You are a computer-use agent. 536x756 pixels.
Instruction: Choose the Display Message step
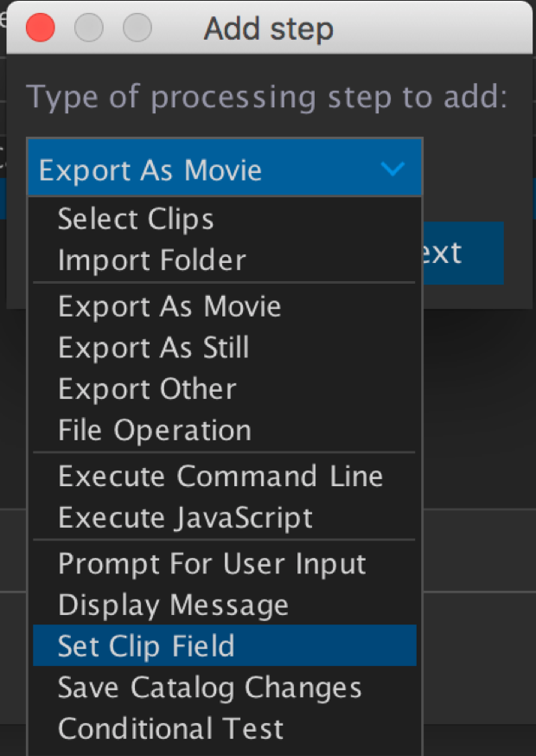tap(173, 605)
